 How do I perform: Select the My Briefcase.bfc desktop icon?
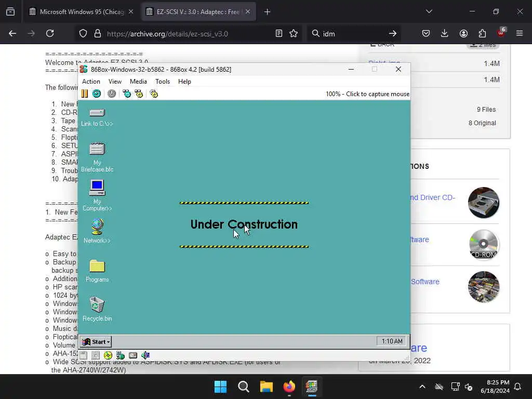point(97,157)
